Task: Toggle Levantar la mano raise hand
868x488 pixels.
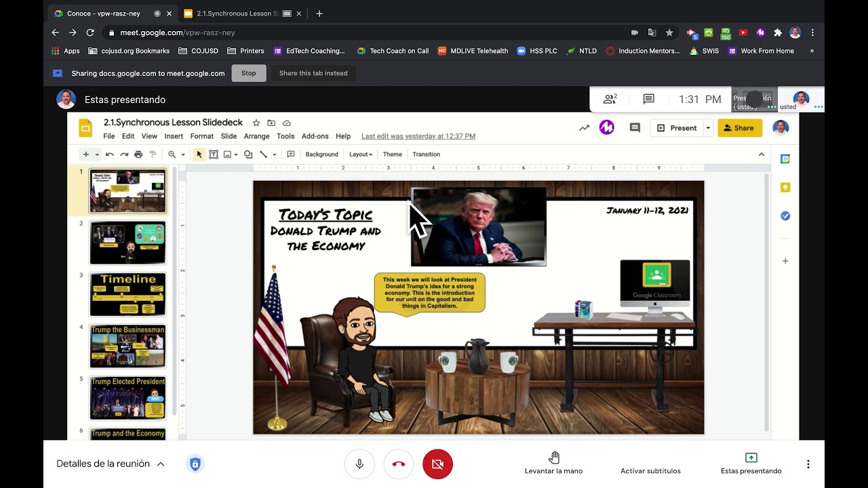Action: (553, 464)
